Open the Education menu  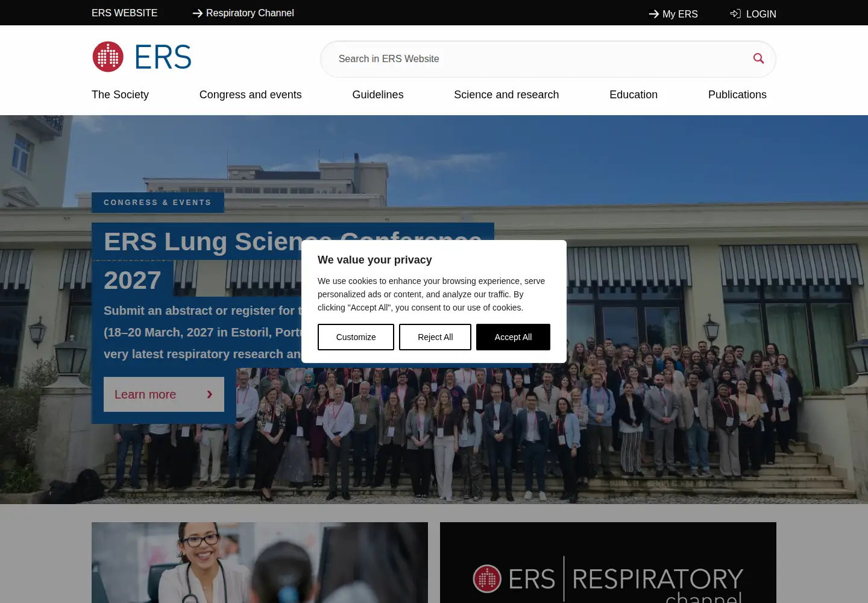[x=634, y=95]
